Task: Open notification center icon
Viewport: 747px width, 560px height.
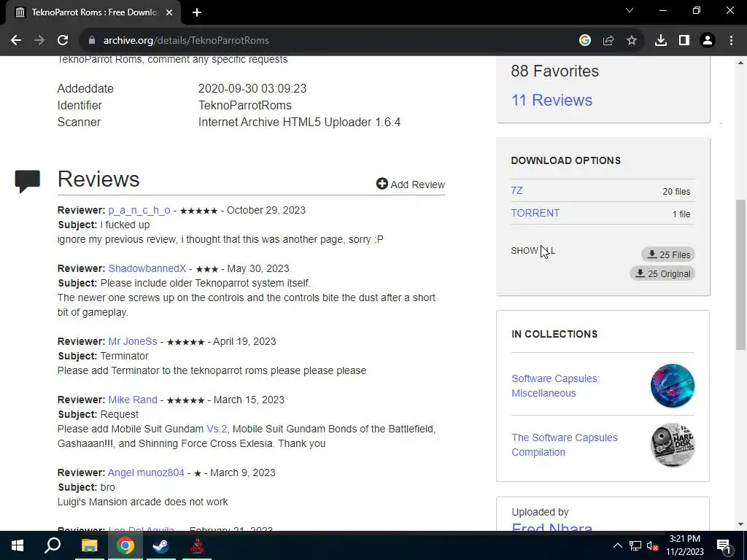Action: coord(723,545)
